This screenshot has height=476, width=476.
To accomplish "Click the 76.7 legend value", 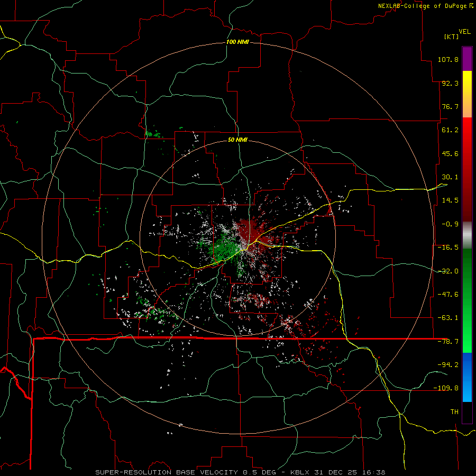I will coord(450,106).
